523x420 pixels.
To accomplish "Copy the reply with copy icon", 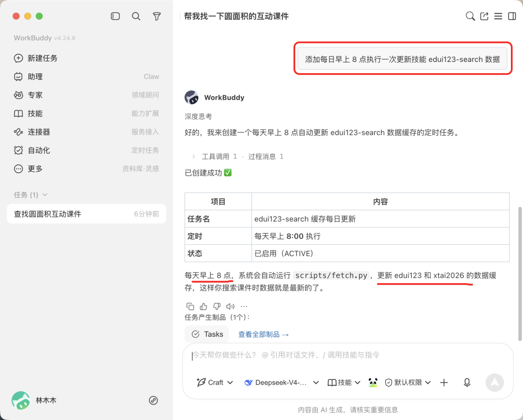I will [190, 306].
